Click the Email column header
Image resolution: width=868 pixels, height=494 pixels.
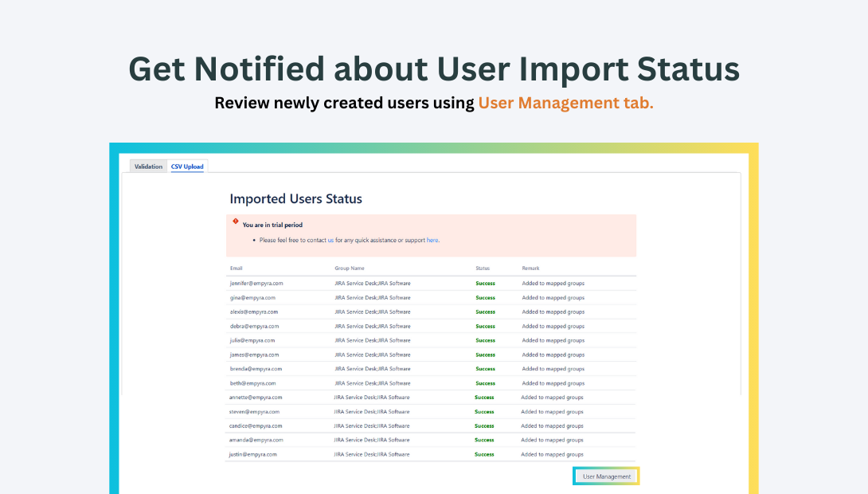(x=237, y=268)
